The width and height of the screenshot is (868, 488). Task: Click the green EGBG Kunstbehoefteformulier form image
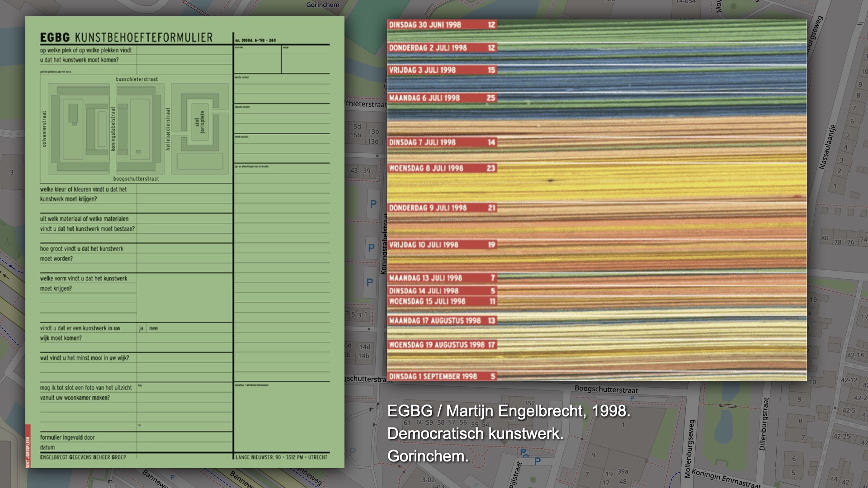[x=185, y=242]
